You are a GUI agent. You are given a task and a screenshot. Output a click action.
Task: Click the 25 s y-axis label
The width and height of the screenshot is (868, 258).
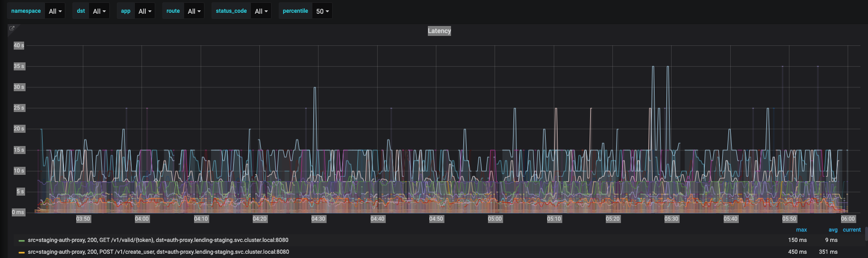19,108
